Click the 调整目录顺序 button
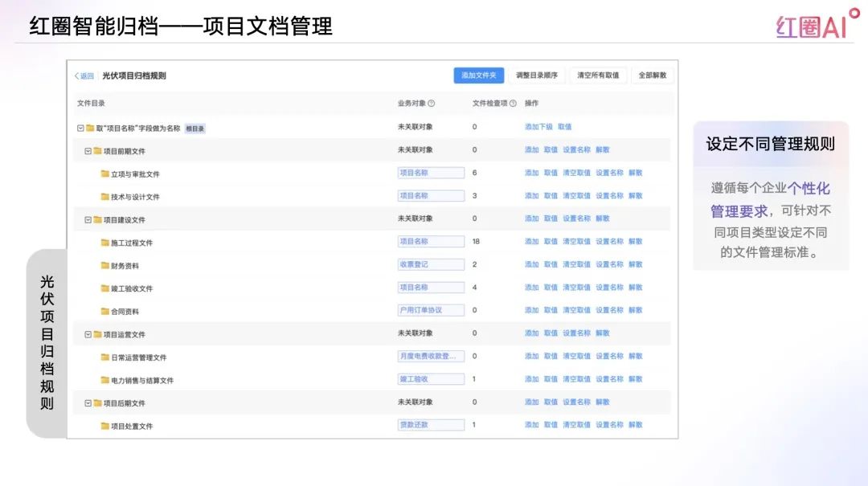The image size is (868, 486). click(537, 76)
